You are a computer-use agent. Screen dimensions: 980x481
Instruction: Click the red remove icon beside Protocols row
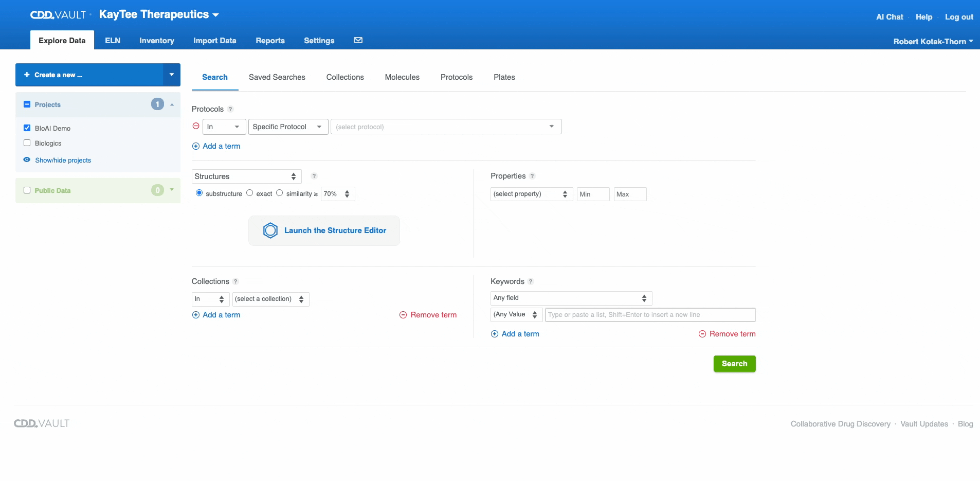tap(196, 126)
